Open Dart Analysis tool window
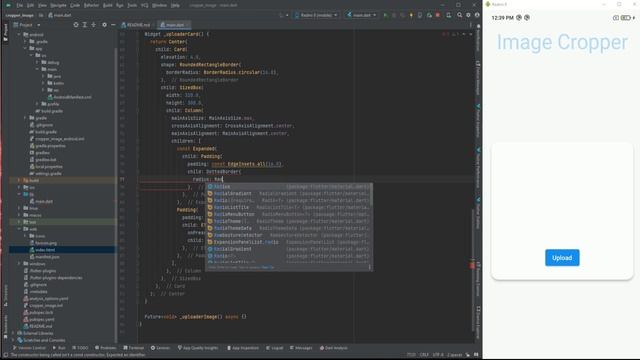 pos(334,348)
